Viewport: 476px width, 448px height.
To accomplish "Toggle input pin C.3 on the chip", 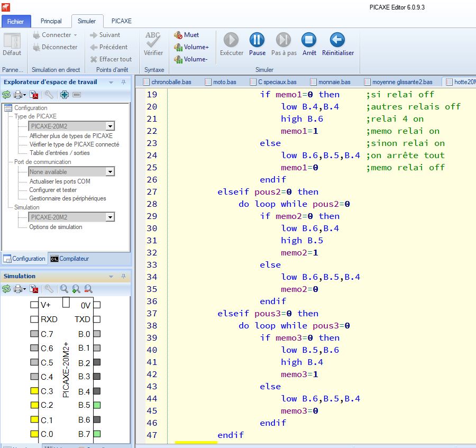I will click(34, 391).
